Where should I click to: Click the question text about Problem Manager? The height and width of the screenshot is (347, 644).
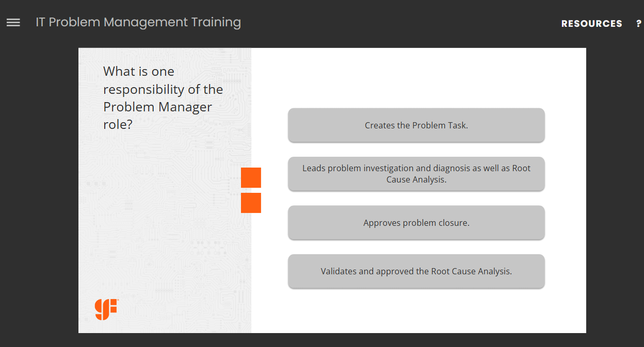click(x=163, y=98)
